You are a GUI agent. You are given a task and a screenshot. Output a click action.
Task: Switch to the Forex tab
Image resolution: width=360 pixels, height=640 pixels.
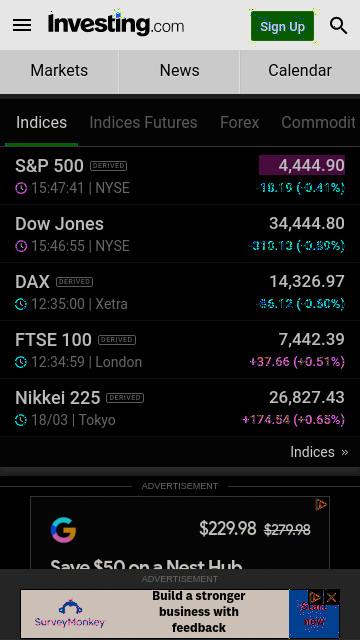click(240, 122)
